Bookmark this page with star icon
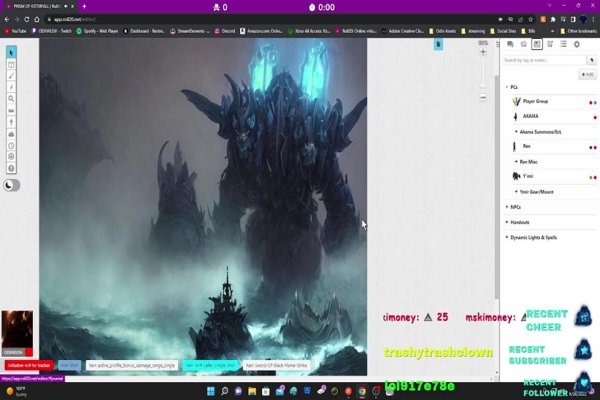This screenshot has height=400, width=600. point(530,19)
